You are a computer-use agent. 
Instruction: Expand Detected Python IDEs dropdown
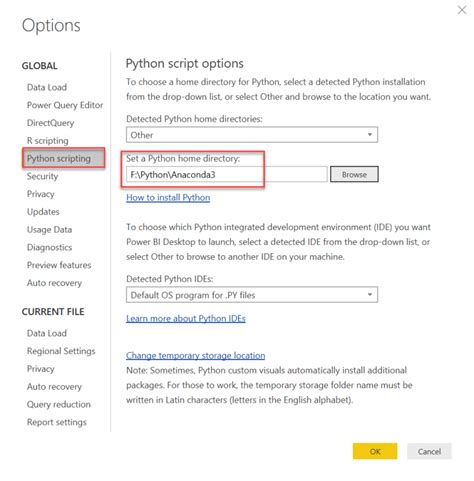tap(252, 295)
